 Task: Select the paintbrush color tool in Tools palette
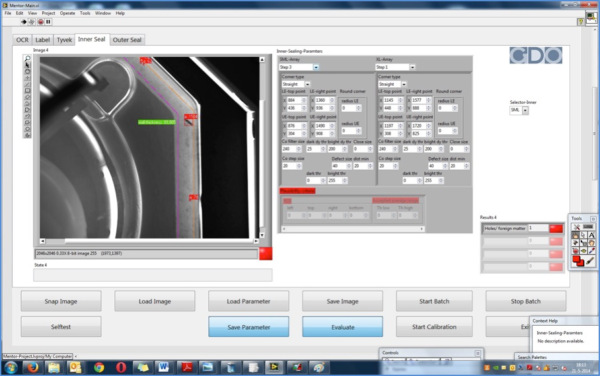coord(590,261)
